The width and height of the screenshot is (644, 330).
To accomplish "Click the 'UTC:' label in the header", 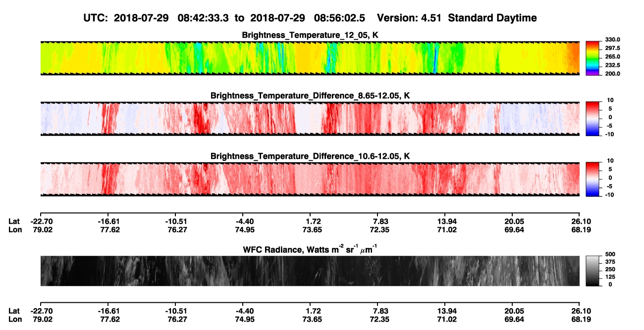I will click(x=95, y=18).
